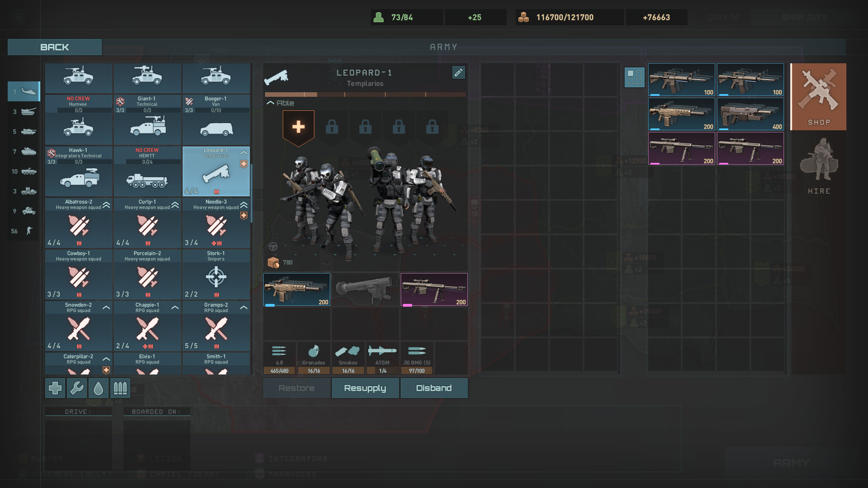868x488 pixels.
Task: Collapse the Snowden-2 RPG squad card
Action: coord(106,307)
